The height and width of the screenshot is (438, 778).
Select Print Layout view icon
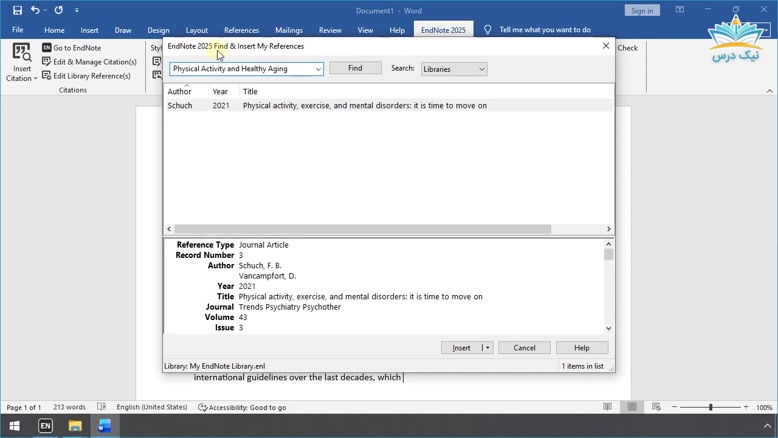point(632,407)
